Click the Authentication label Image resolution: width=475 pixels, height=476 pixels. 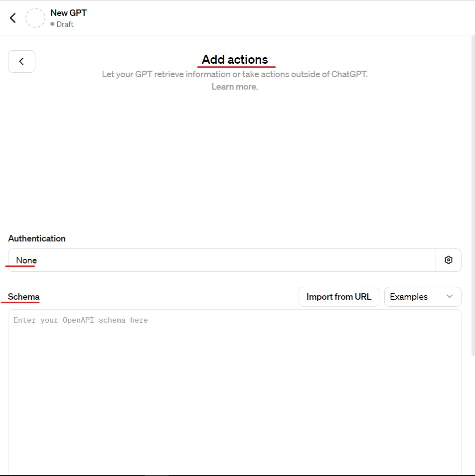click(x=37, y=238)
